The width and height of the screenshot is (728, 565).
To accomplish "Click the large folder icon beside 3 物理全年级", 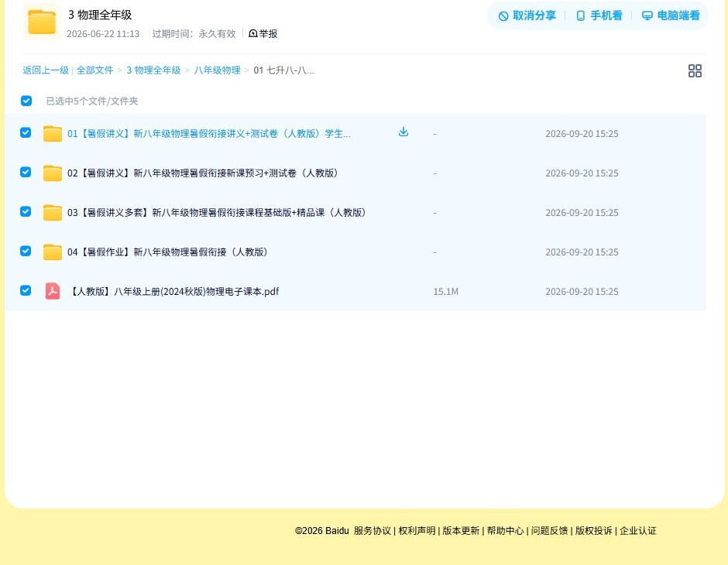I will point(42,22).
